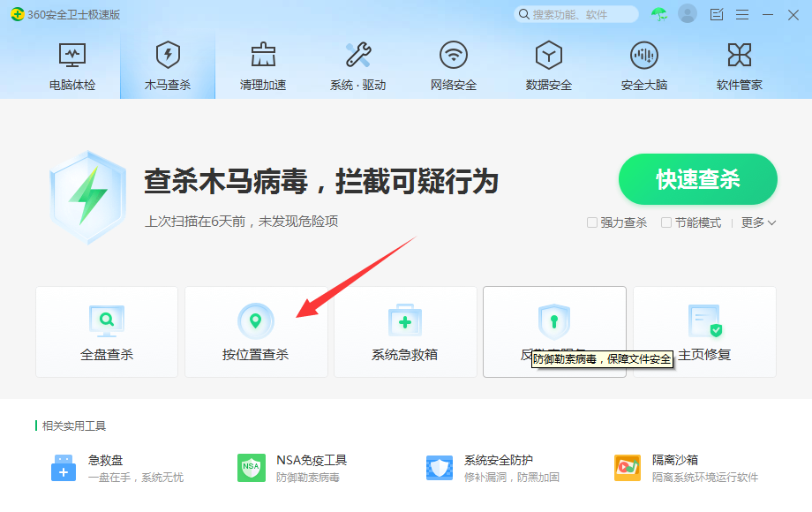Screen dimensions: 812x512
Task: Open the 数据安全 hexagon icon
Action: (549, 55)
